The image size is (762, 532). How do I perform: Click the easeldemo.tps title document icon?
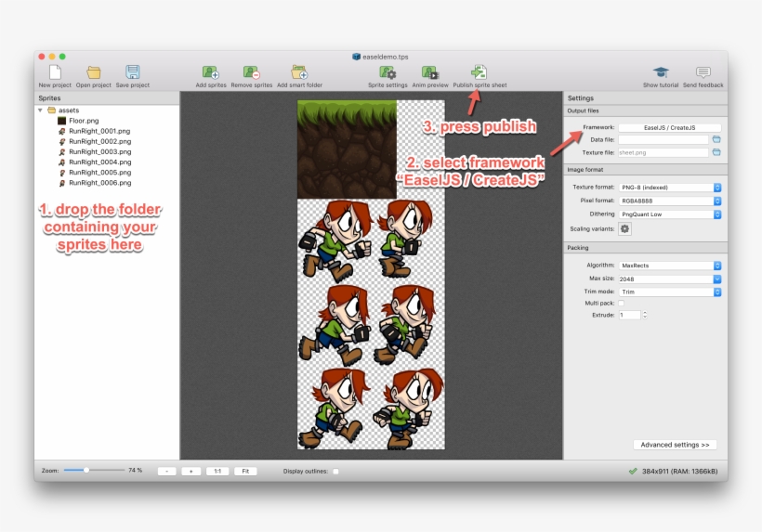[356, 57]
